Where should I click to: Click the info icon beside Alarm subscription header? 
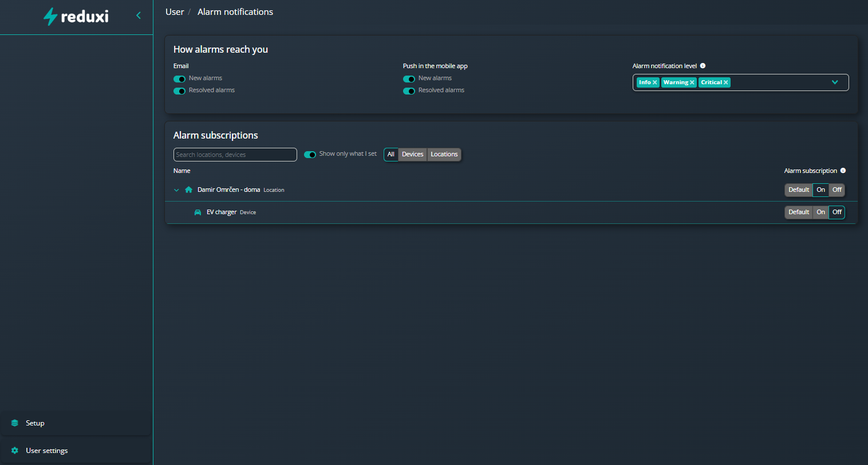[843, 171]
